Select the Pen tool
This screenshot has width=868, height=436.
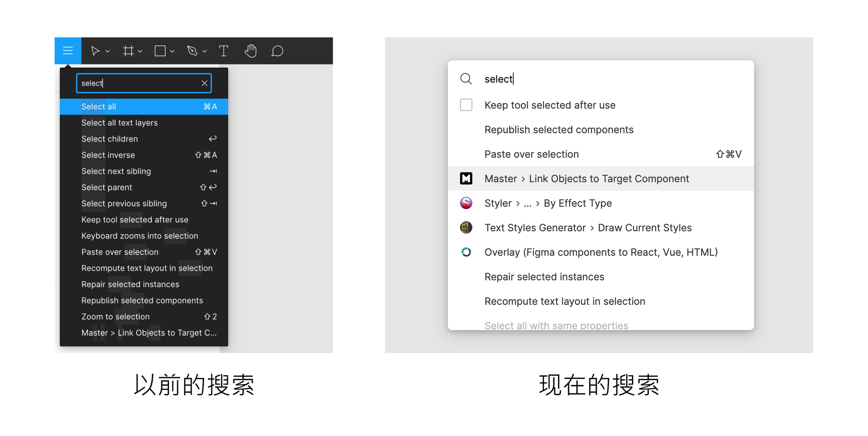pyautogui.click(x=192, y=51)
